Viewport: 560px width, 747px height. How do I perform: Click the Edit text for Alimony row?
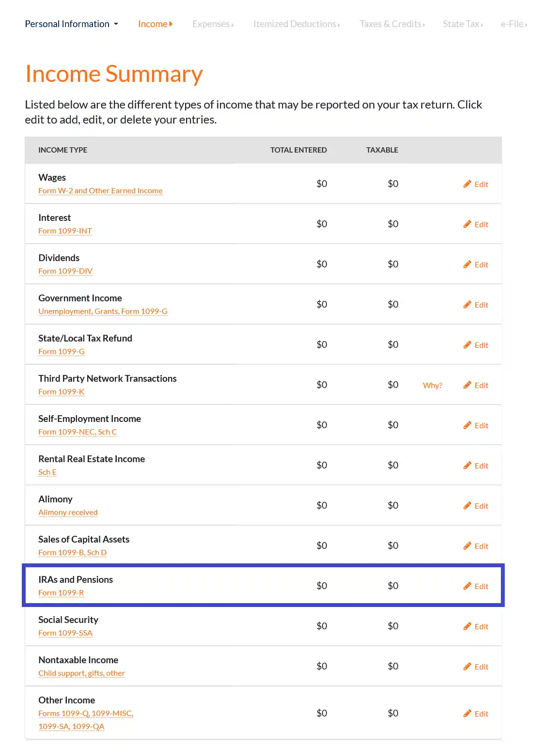click(x=481, y=506)
